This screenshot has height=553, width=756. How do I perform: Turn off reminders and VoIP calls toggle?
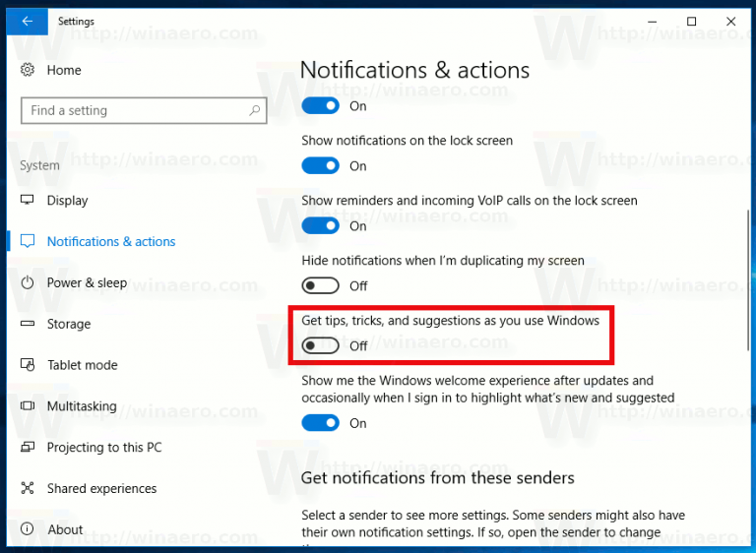tap(320, 226)
